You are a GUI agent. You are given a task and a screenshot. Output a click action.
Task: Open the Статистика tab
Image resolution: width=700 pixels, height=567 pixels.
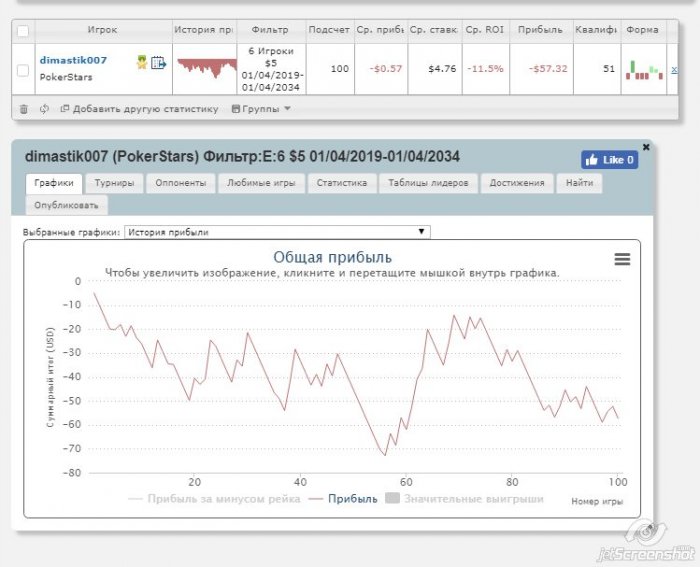342,183
